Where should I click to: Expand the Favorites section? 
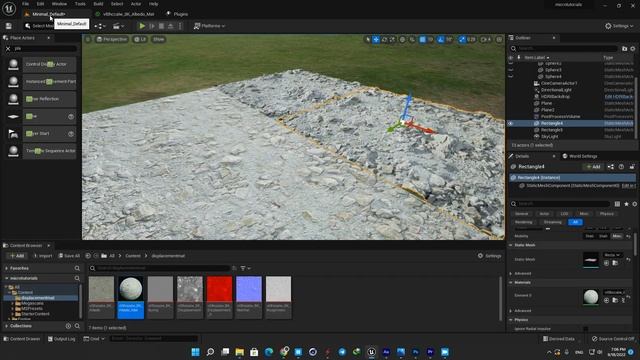(x=7, y=268)
